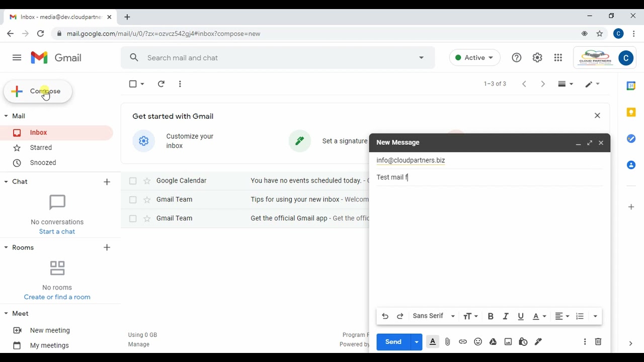This screenshot has width=644, height=362.
Task: Discard draft with trash icon
Action: pos(598,342)
